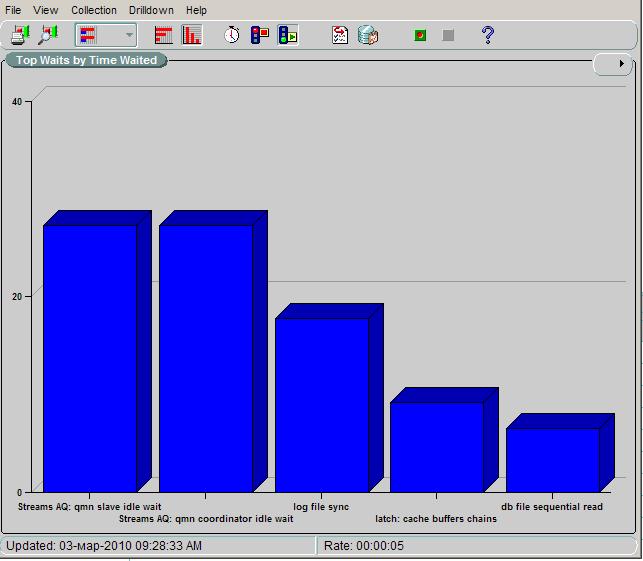The width and height of the screenshot is (643, 561).
Task: Click the clock refresh rate icon
Action: coord(232,35)
